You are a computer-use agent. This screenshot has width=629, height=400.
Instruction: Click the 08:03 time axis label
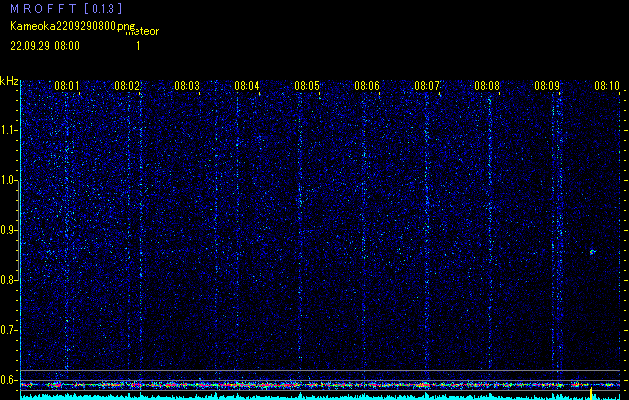[187, 85]
